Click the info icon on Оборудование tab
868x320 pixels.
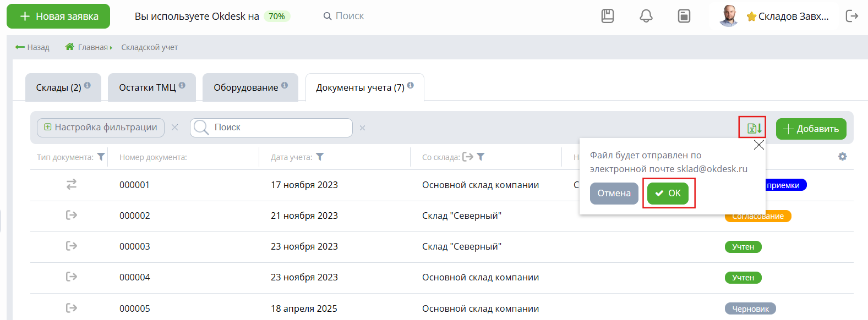pos(285,85)
